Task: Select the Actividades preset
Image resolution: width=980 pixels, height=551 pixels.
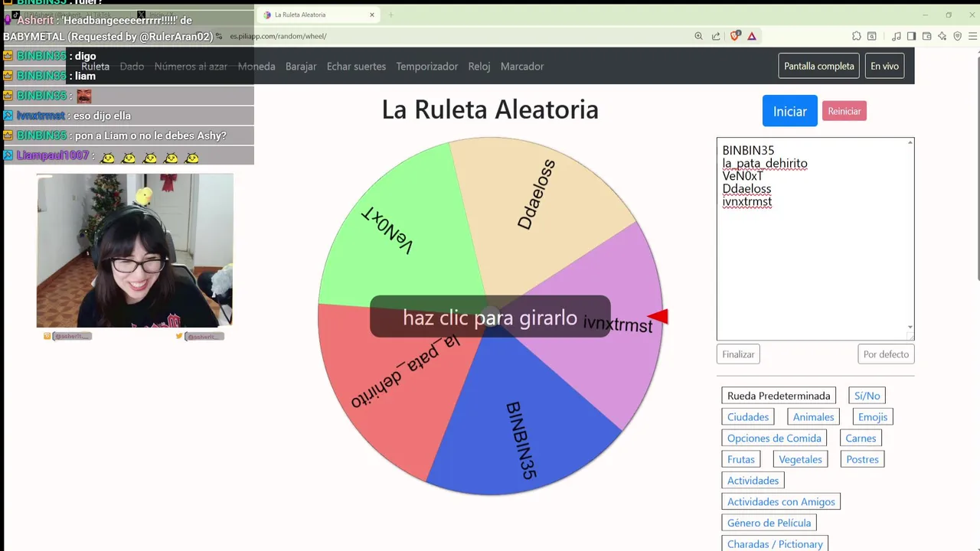Action: [x=753, y=481]
